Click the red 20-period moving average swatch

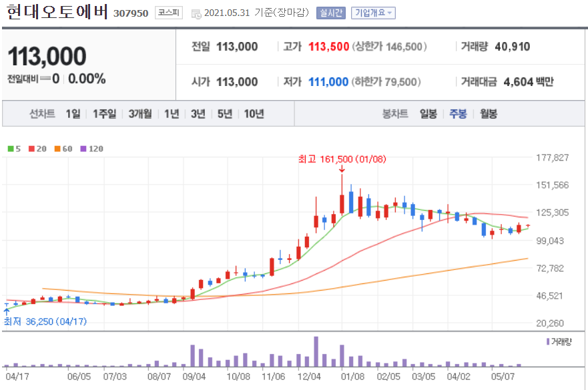pyautogui.click(x=31, y=149)
